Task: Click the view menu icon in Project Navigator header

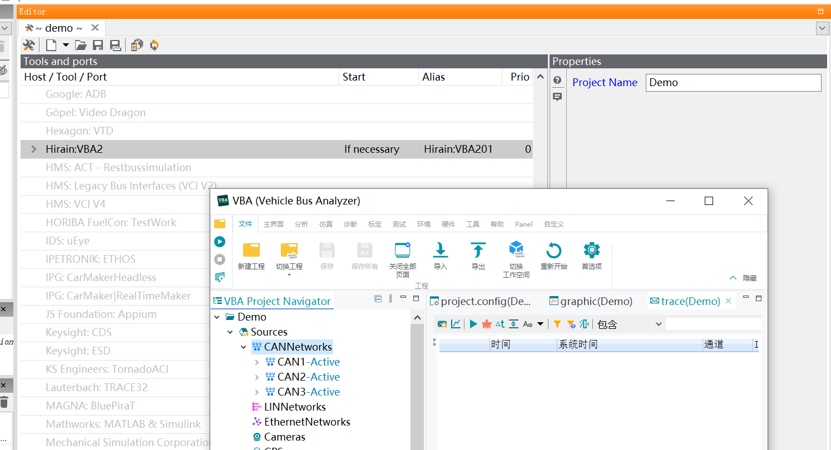Action: click(x=391, y=299)
